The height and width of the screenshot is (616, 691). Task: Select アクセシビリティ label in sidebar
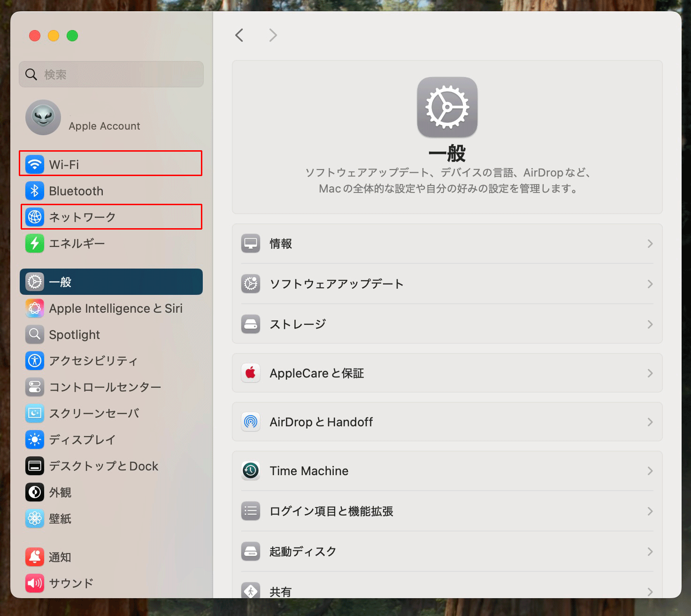tap(93, 361)
